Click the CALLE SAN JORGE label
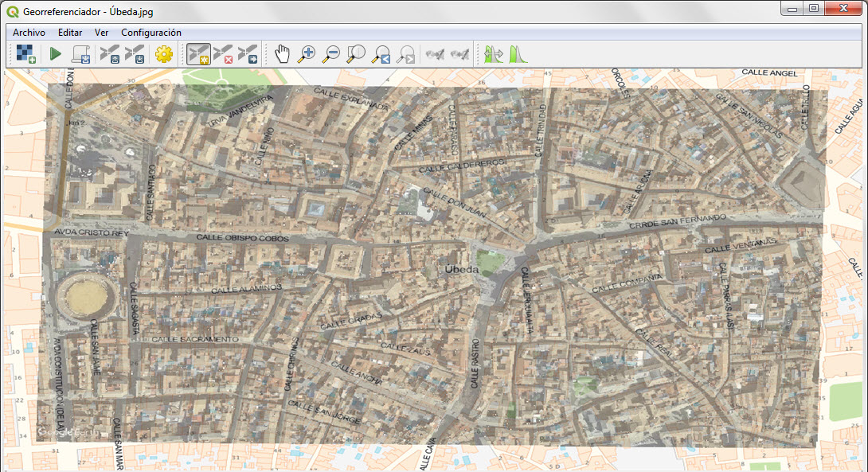The height and width of the screenshot is (472, 868). click(324, 412)
